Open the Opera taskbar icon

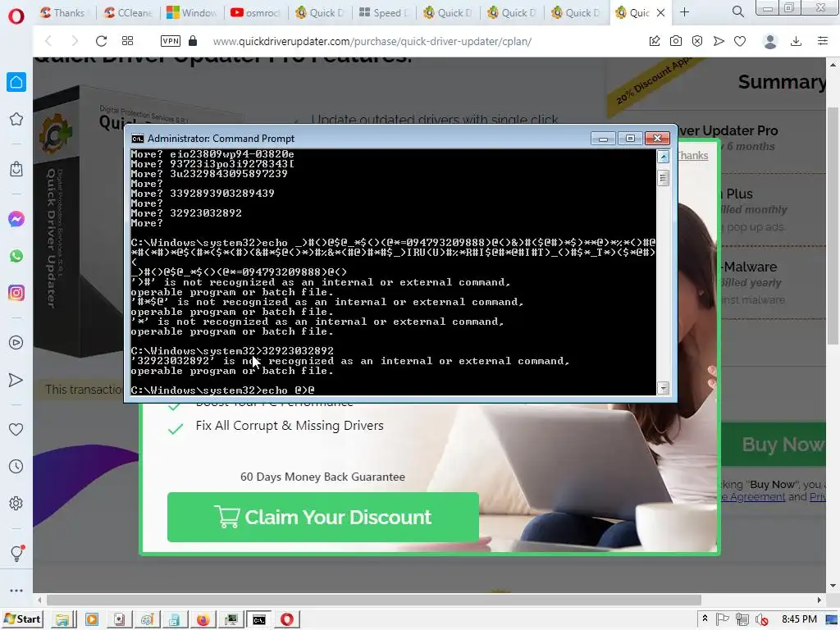tap(287, 620)
